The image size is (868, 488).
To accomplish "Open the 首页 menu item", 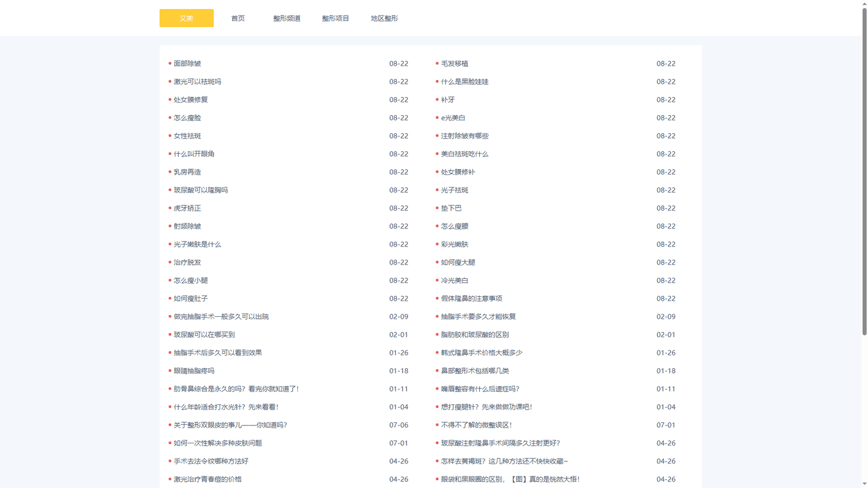I will [x=238, y=18].
